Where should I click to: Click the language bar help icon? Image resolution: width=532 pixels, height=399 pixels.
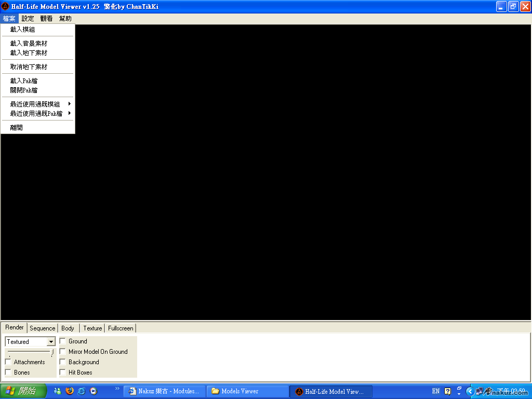[x=447, y=391]
